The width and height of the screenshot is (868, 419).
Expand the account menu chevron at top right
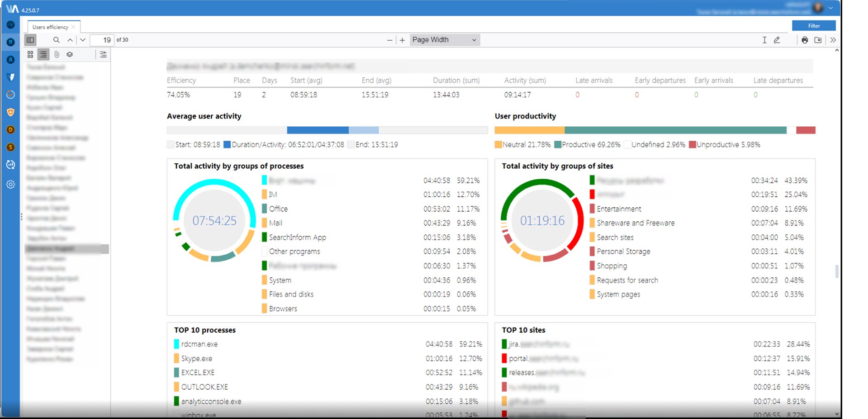[831, 8]
